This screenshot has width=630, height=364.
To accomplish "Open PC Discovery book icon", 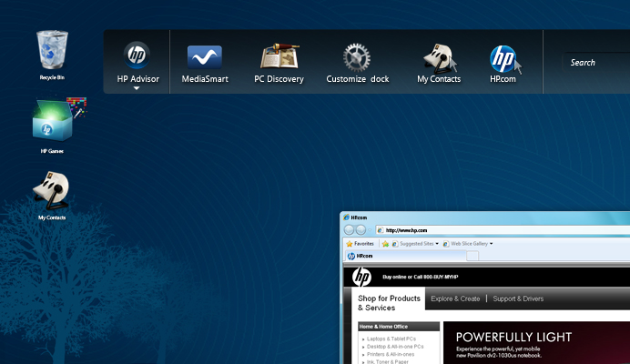I will [x=278, y=57].
